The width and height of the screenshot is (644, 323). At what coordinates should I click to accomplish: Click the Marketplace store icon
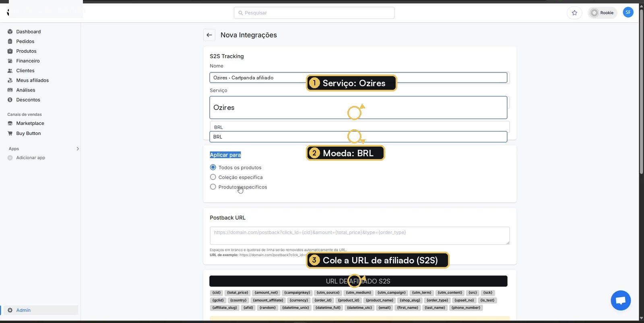[x=10, y=123]
